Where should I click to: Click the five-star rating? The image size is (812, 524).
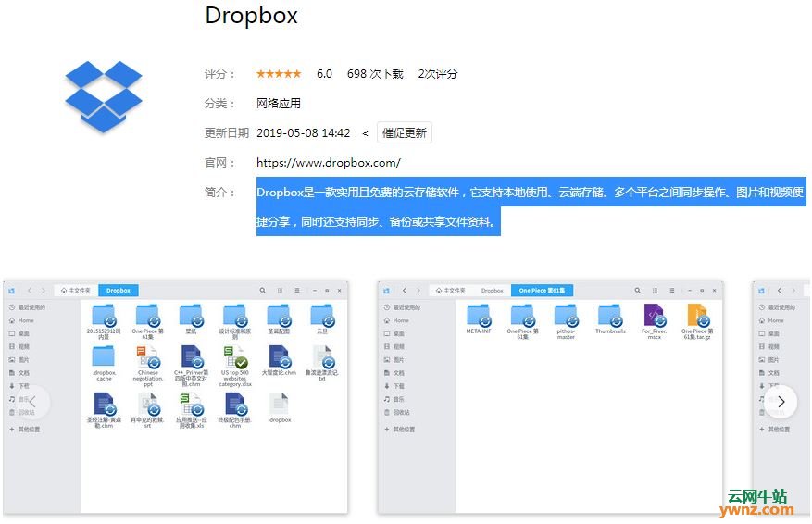coord(279,74)
